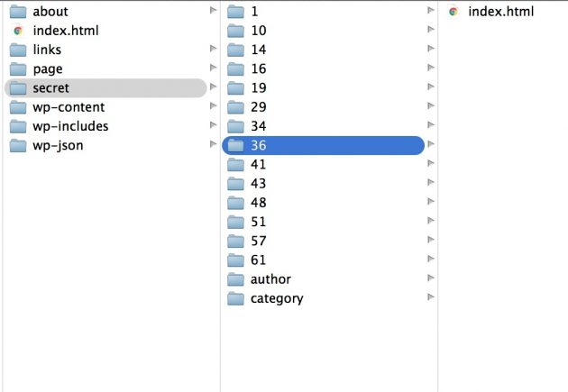Viewport: 568px width, 392px height.
Task: Expand the wp-includes folder arrow
Action: coord(213,125)
